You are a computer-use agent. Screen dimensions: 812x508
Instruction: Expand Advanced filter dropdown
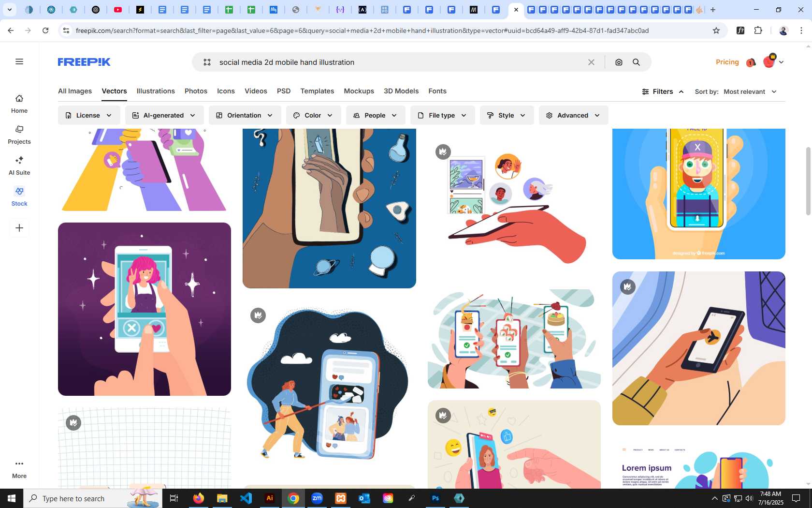[573, 115]
